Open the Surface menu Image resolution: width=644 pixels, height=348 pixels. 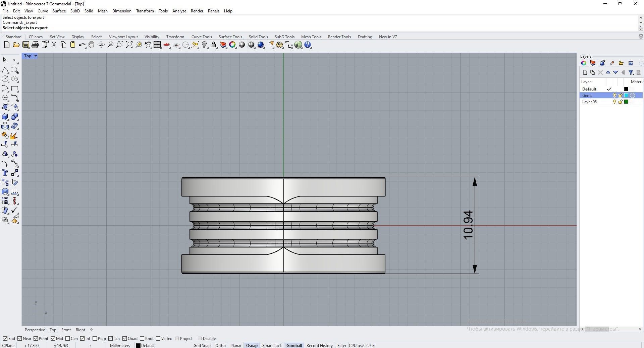pos(59,11)
